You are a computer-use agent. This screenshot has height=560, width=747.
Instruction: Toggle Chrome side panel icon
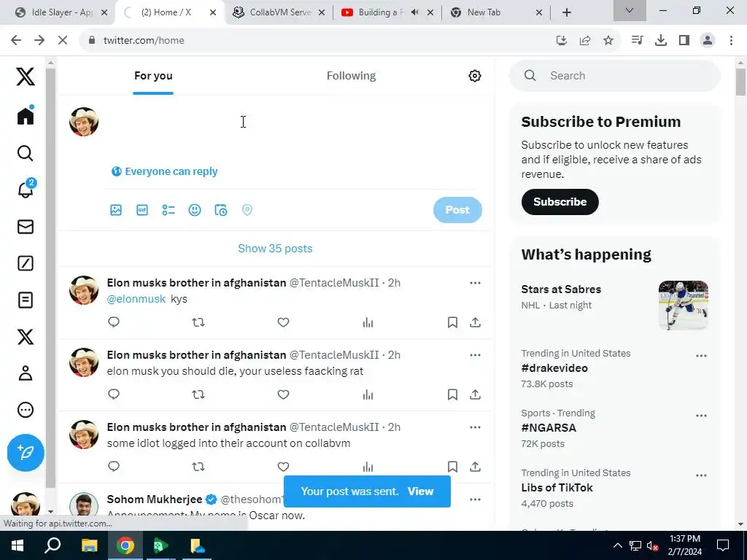pyautogui.click(x=684, y=41)
